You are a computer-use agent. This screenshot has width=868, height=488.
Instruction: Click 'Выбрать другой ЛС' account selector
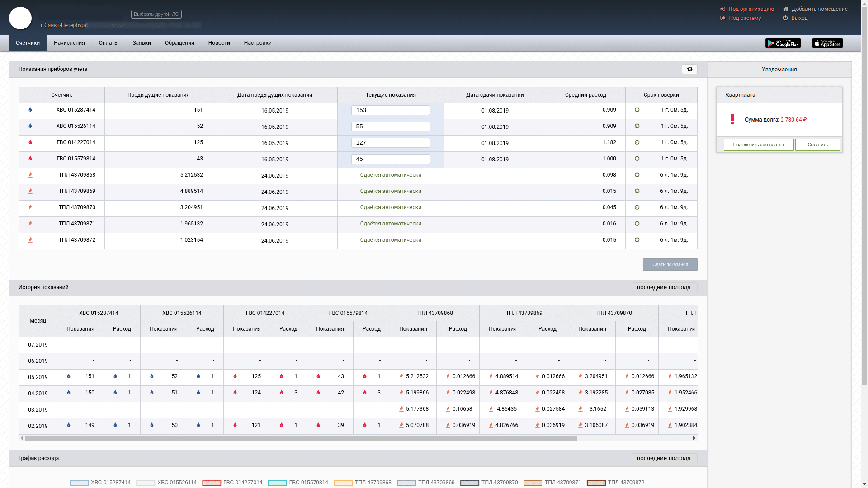click(156, 14)
